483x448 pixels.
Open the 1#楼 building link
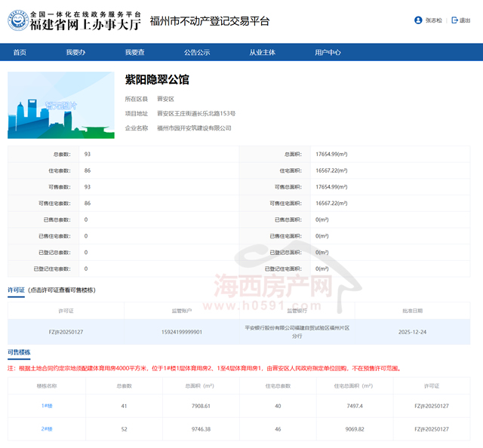[x=47, y=406]
